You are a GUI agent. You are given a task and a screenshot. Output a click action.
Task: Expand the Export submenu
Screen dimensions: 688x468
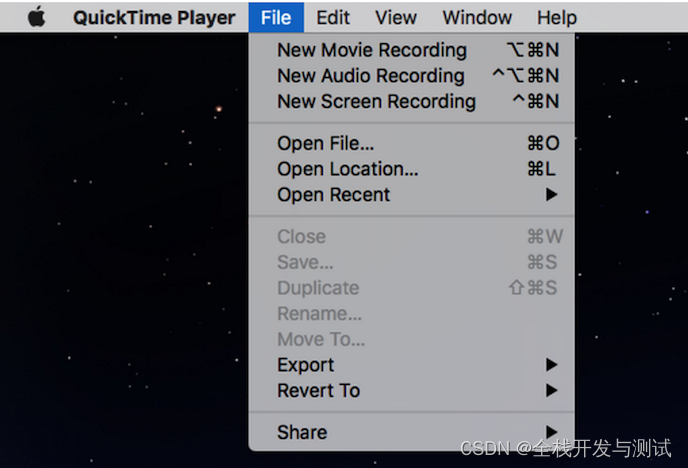coord(412,365)
